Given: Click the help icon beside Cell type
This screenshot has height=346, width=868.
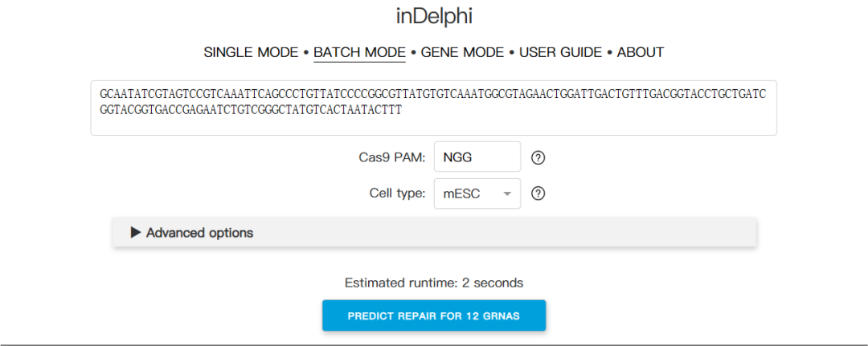Looking at the screenshot, I should tap(538, 193).
